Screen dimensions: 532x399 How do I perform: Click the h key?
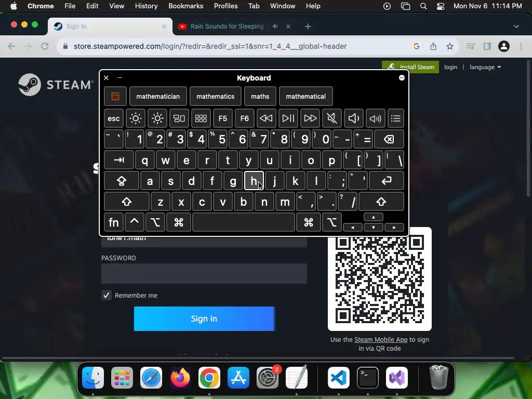click(x=254, y=181)
